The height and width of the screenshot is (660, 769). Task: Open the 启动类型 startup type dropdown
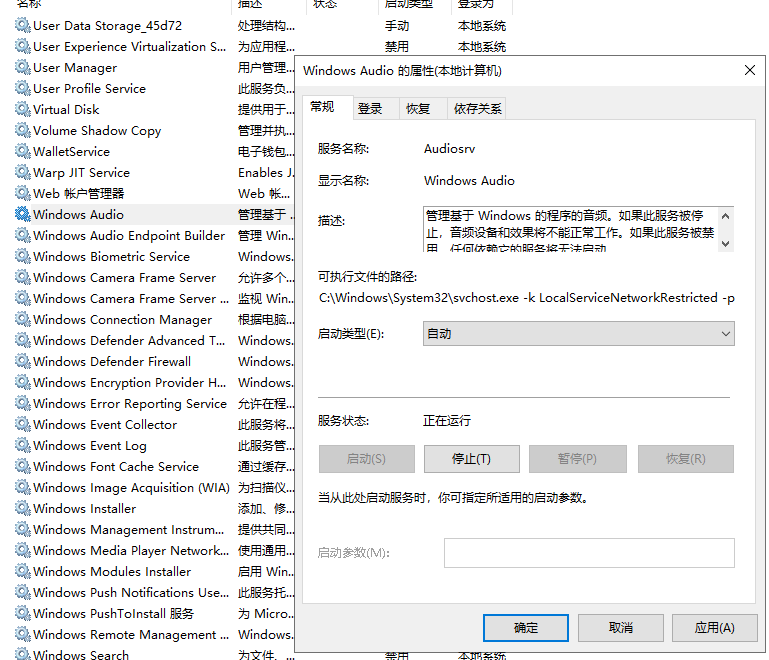(x=578, y=334)
